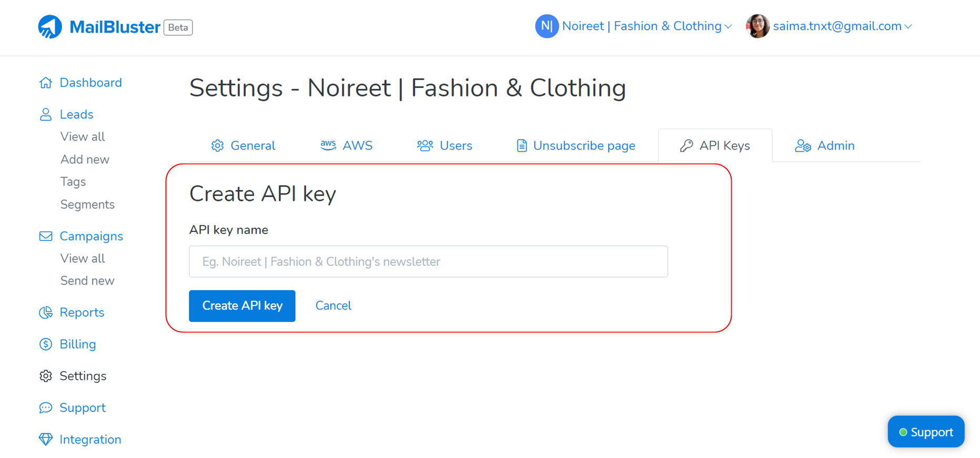Click the Integration diamond icon
This screenshot has height=458, width=980.
point(46,439)
